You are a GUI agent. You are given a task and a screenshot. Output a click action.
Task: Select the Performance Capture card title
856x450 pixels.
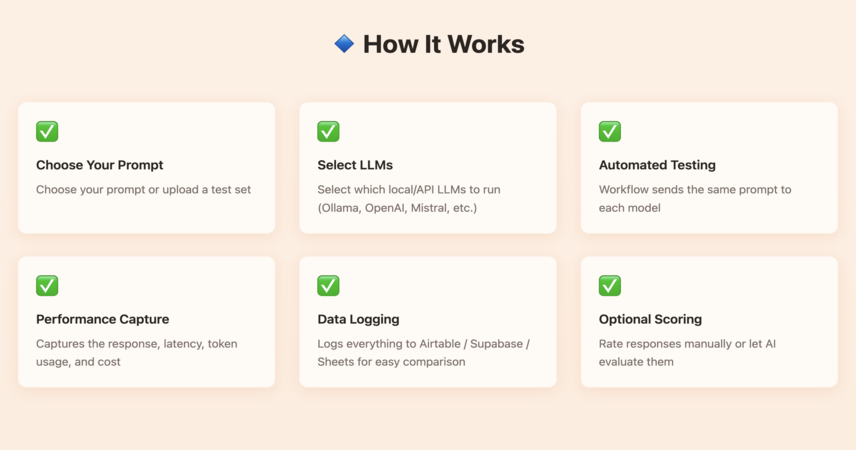(103, 319)
